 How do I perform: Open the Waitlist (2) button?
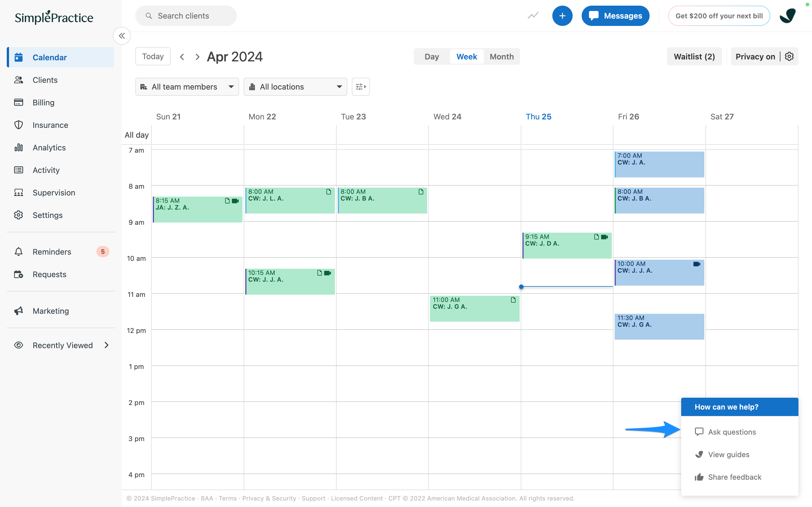[694, 57]
